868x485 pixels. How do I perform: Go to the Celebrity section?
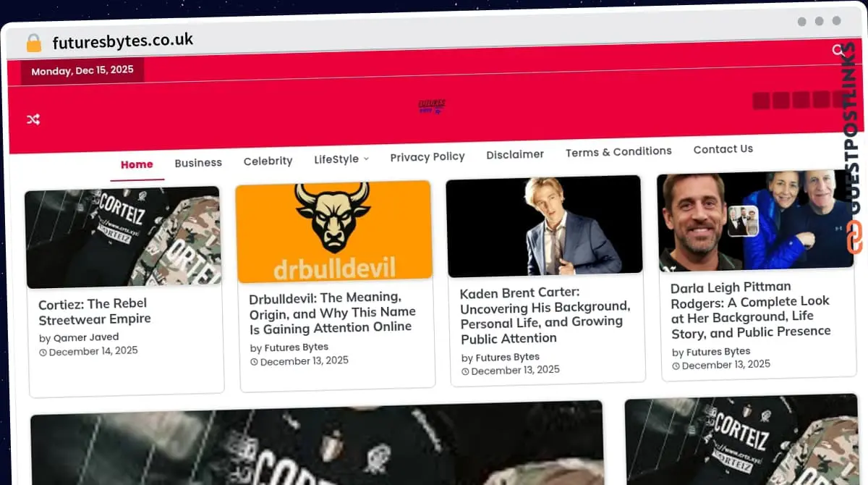coord(268,161)
